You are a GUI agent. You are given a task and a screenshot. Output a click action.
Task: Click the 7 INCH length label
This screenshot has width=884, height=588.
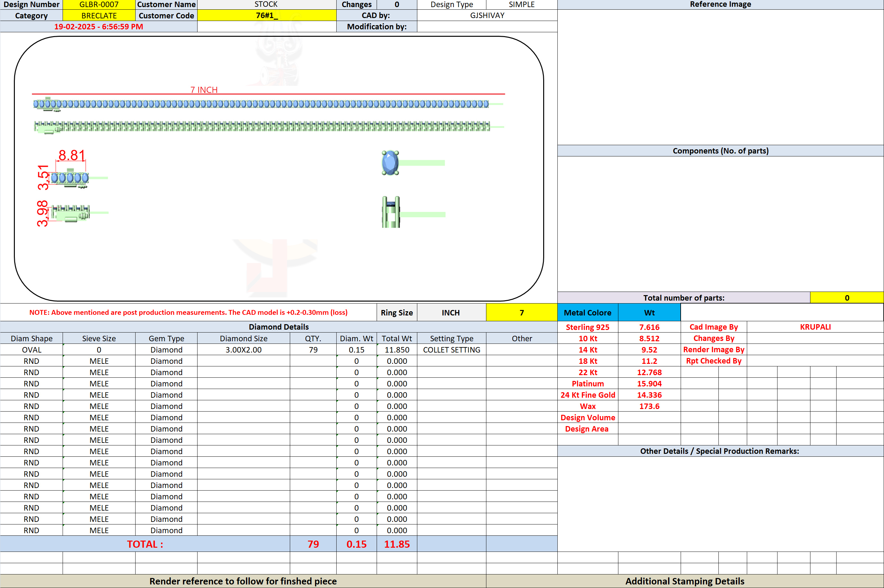pyautogui.click(x=204, y=90)
